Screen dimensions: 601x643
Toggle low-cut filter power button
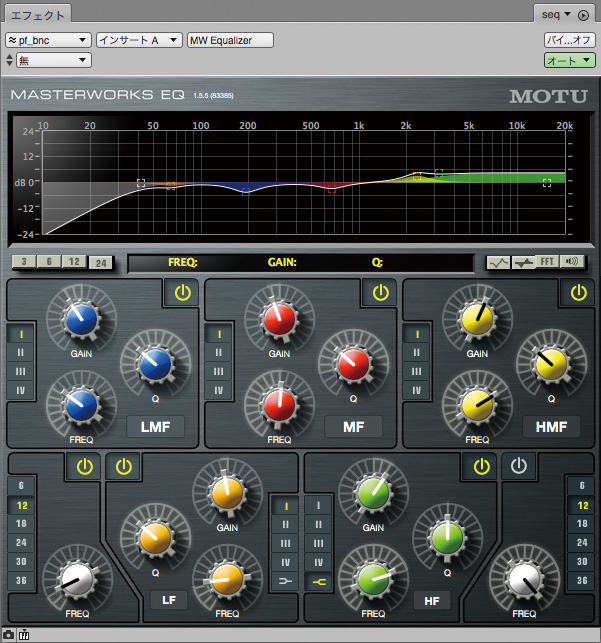(x=85, y=467)
